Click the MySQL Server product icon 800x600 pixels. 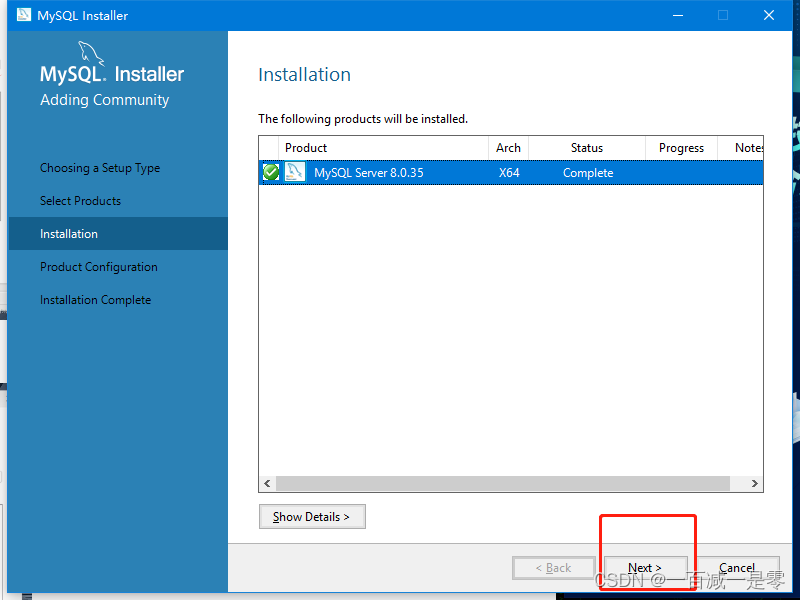point(295,172)
